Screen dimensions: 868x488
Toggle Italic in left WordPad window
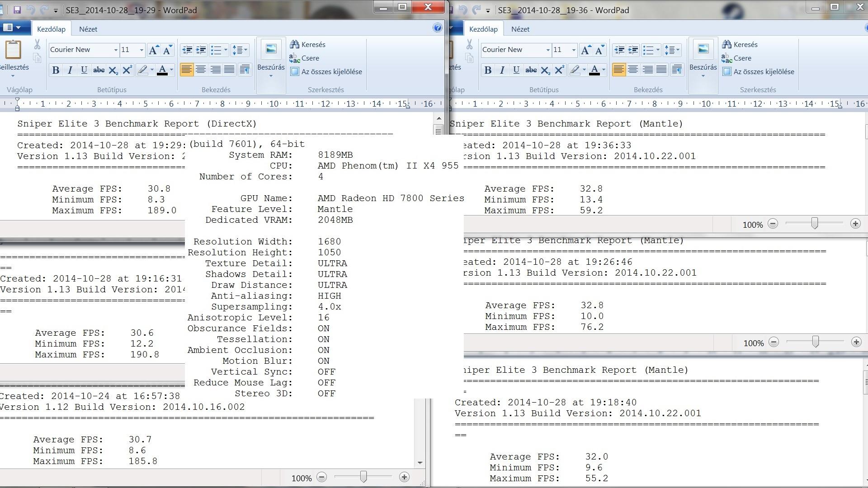70,70
